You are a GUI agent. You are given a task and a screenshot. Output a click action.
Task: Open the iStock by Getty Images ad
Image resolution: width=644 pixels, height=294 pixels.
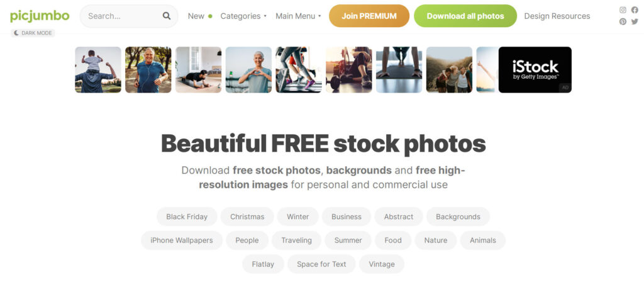point(535,69)
